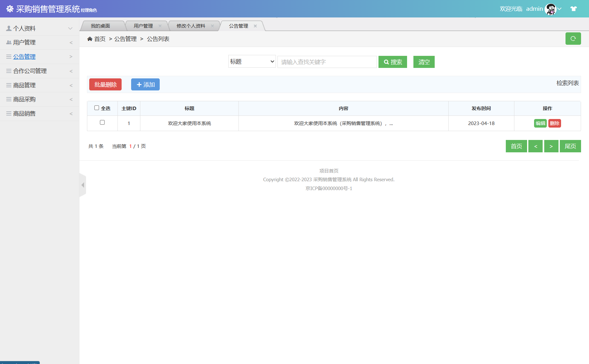This screenshot has height=364, width=589.
Task: Open the 标题 search field dropdown
Action: pos(252,61)
